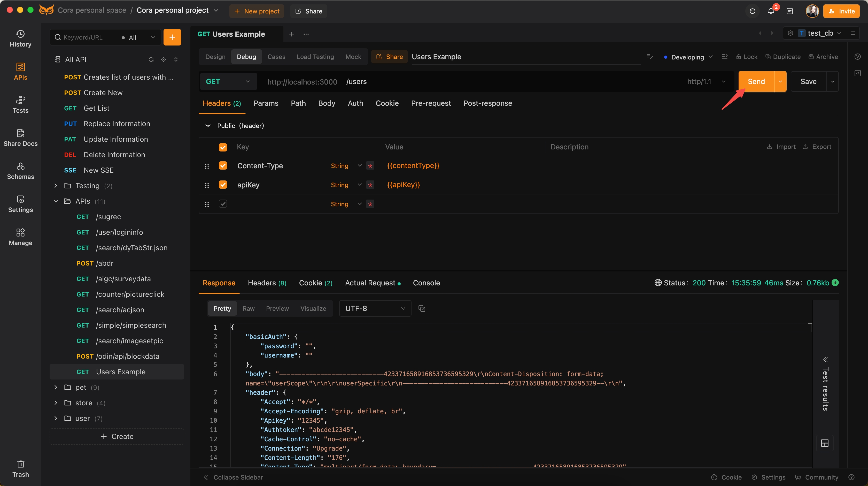Open the Manage section
Viewport: 868px width, 486px height.
[21, 237]
